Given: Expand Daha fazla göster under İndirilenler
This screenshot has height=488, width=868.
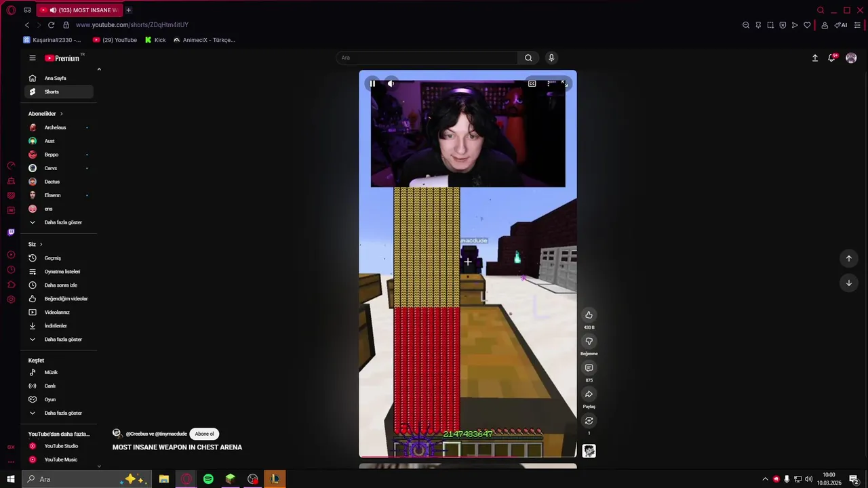Looking at the screenshot, I should (x=59, y=340).
